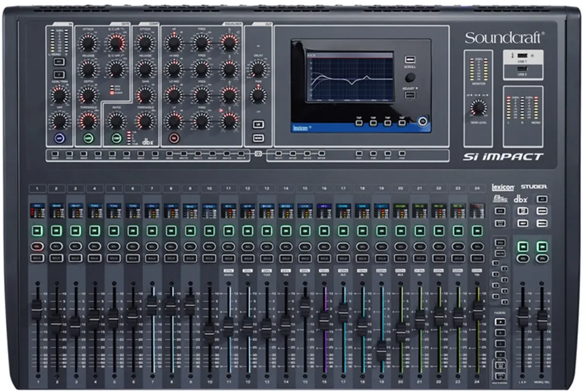Grab the MONO/SEL master fader

(542, 321)
